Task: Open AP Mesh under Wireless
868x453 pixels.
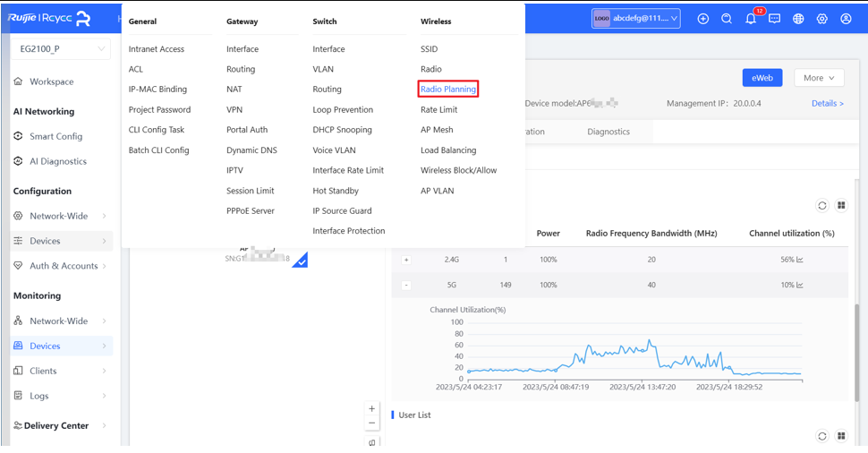Action: click(x=437, y=130)
